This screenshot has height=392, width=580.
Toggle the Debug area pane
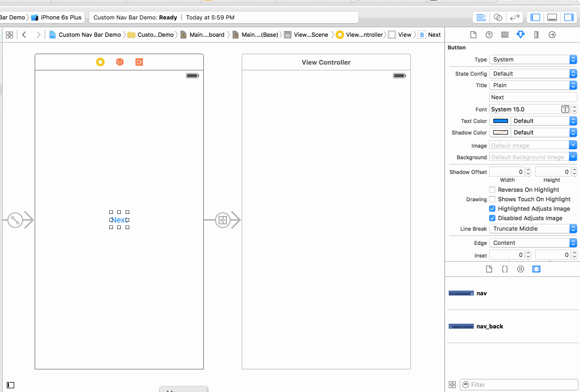tap(552, 17)
